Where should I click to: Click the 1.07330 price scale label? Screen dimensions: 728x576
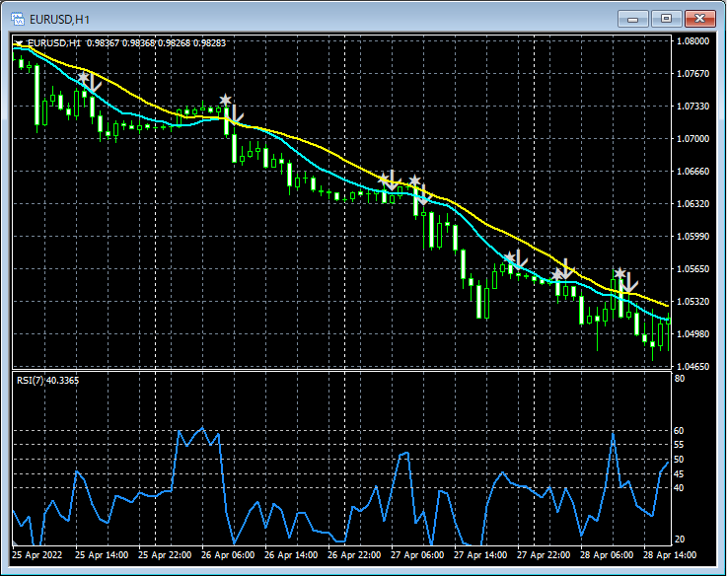point(693,107)
